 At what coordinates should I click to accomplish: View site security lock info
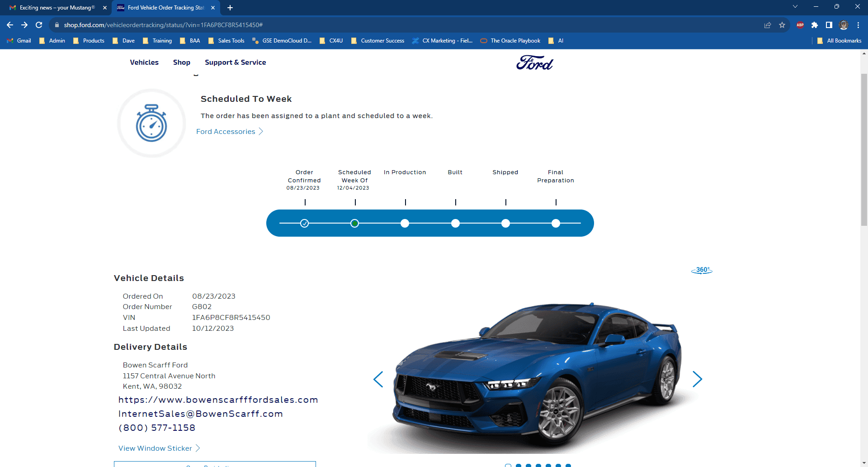point(57,25)
